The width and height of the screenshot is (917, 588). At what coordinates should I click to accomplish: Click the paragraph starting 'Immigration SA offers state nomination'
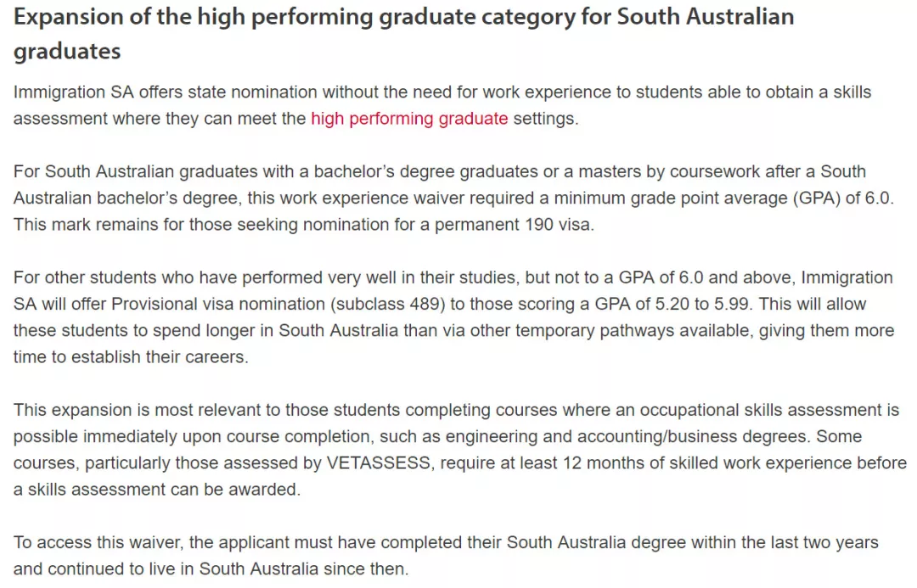click(442, 105)
